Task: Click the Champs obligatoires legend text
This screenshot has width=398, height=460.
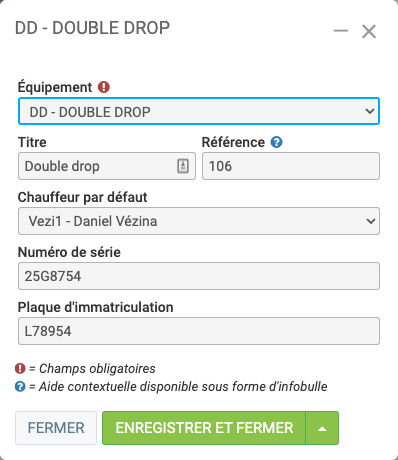Action: coord(92,369)
